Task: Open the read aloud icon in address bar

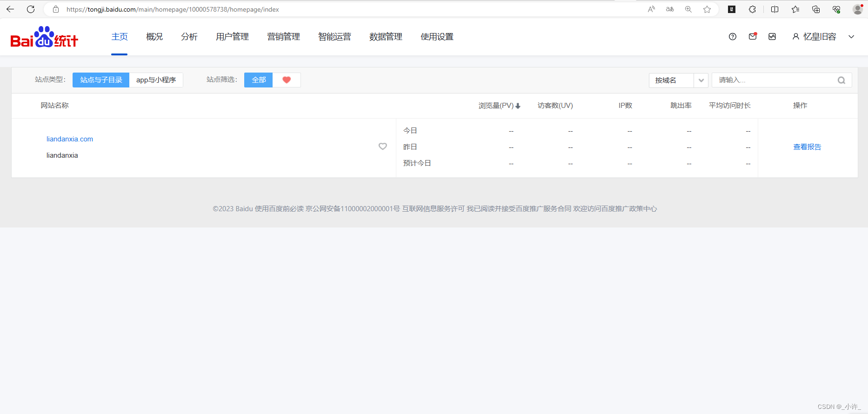Action: pyautogui.click(x=651, y=9)
